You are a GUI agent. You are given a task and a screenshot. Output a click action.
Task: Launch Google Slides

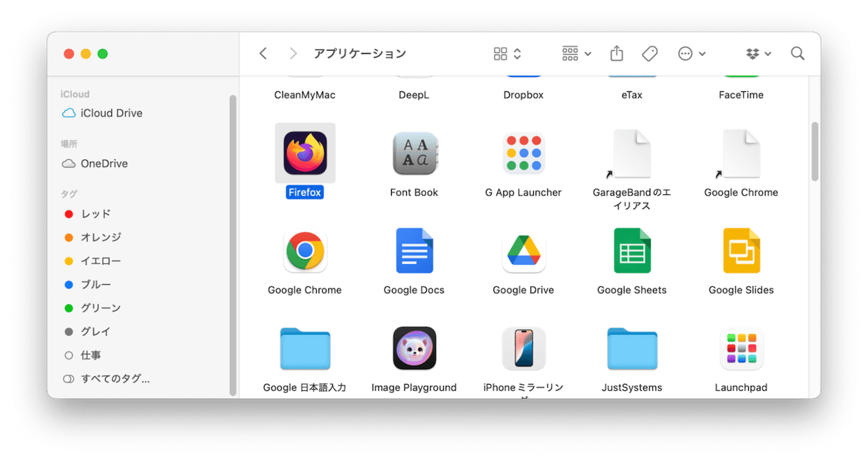(741, 250)
